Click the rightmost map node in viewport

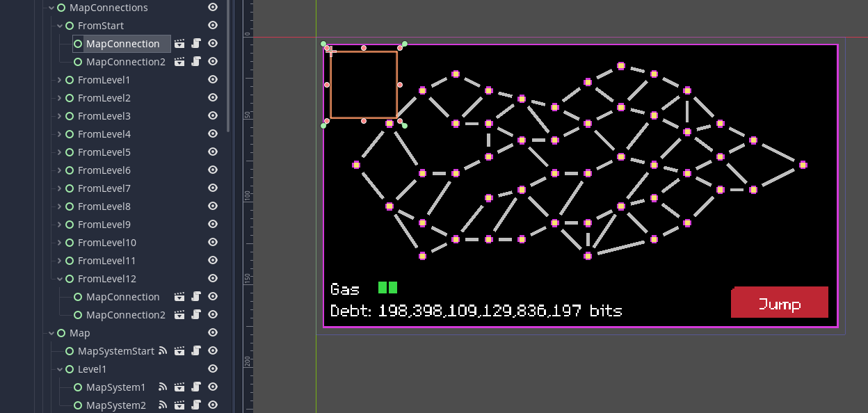(803, 165)
